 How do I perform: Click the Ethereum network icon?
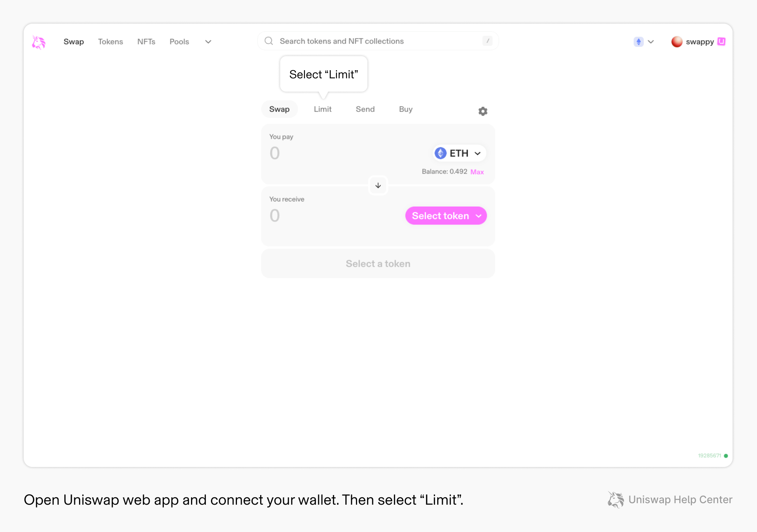coord(638,42)
